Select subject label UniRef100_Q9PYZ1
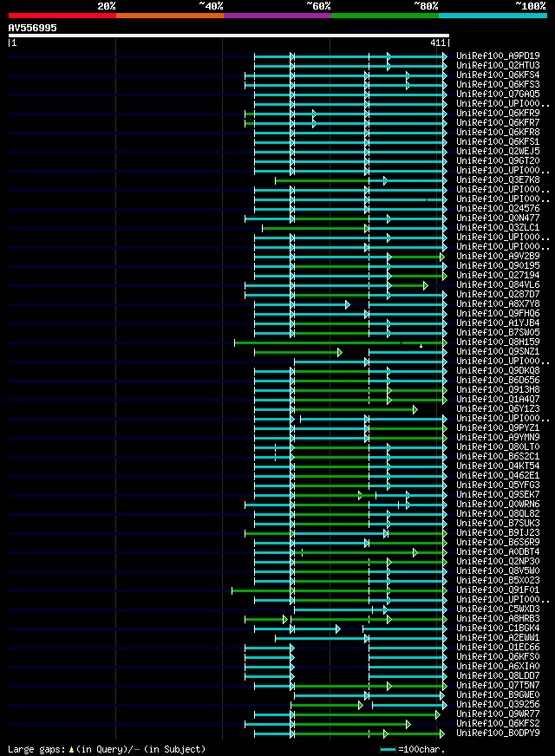 [498, 428]
